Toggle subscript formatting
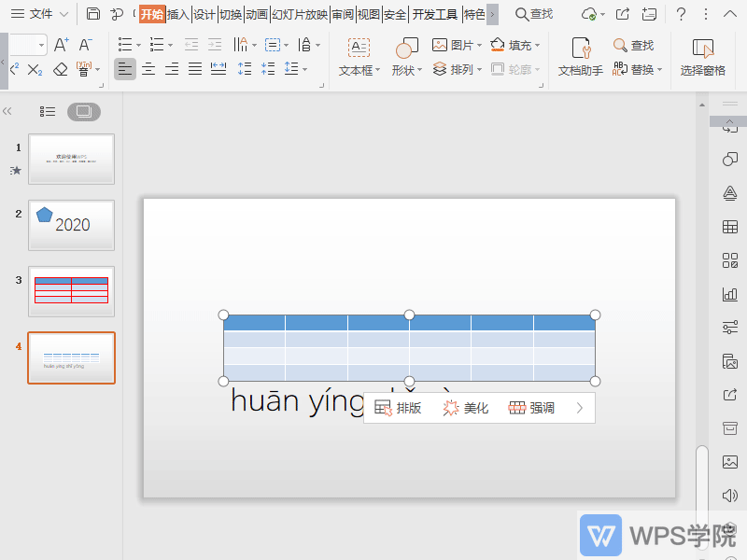 [x=35, y=69]
